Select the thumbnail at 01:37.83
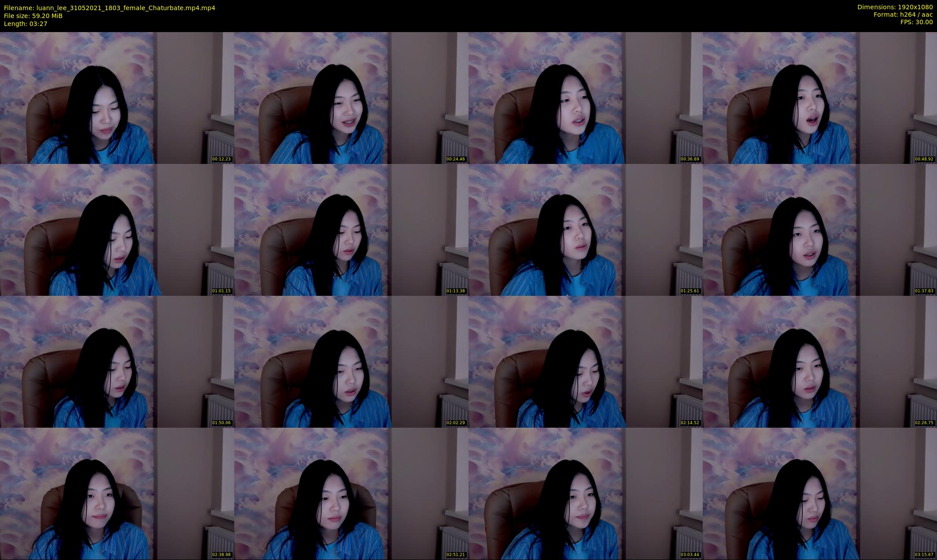The width and height of the screenshot is (937, 560). pyautogui.click(x=820, y=229)
